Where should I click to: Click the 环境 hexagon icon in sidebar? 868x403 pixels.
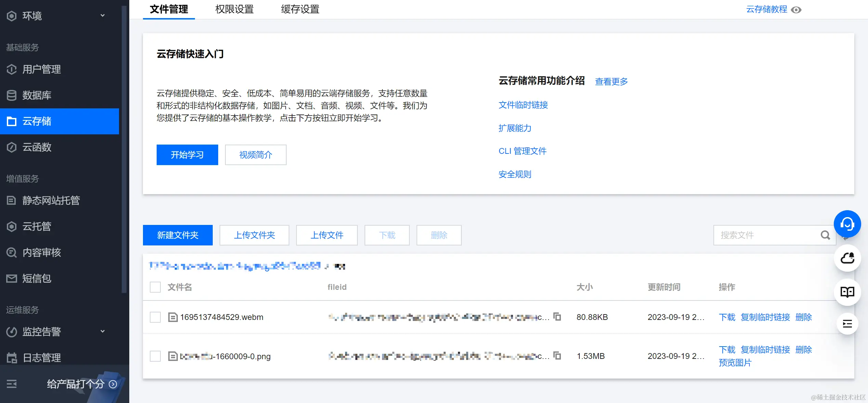12,16
